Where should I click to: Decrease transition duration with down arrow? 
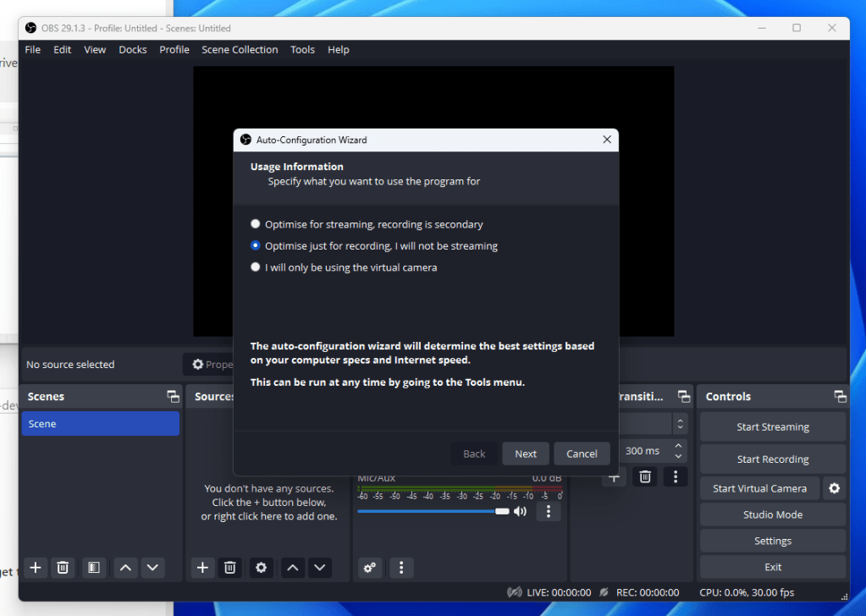click(x=678, y=456)
